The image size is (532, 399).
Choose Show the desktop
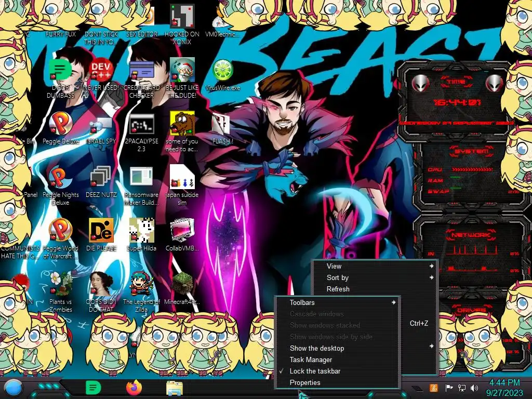tap(337, 348)
